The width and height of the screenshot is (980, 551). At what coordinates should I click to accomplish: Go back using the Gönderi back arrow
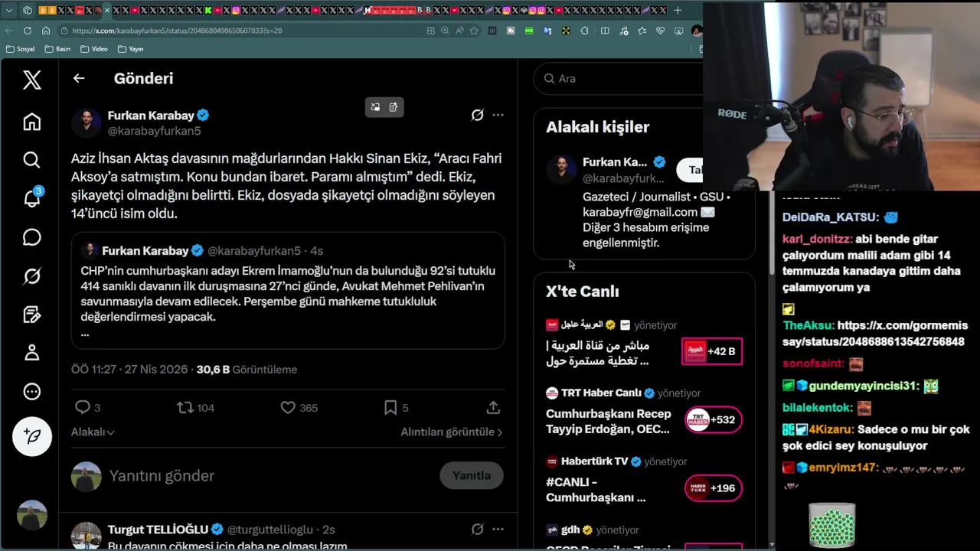click(79, 78)
